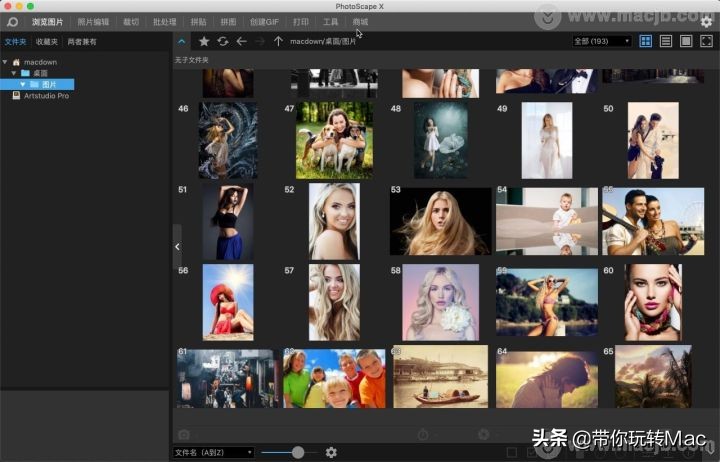Collapse the 桌面 tree node

14,73
